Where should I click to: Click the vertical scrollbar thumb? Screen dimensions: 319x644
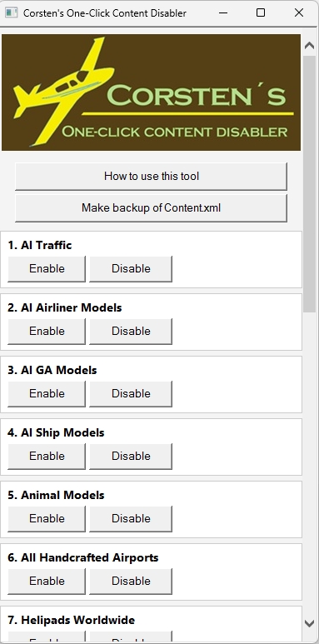click(x=310, y=184)
